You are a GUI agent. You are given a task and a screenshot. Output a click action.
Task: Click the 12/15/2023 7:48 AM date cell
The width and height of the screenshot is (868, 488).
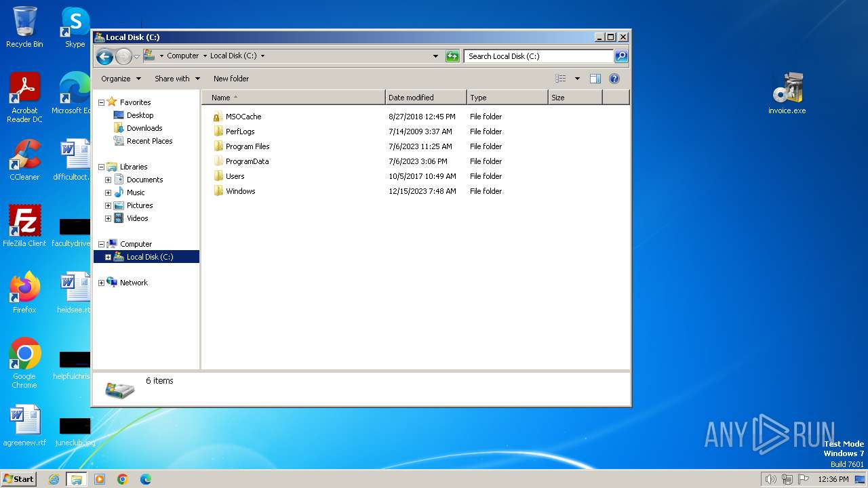422,191
